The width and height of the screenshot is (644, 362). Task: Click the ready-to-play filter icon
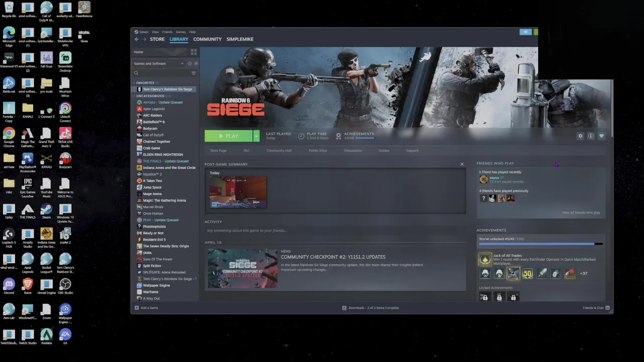196,63
